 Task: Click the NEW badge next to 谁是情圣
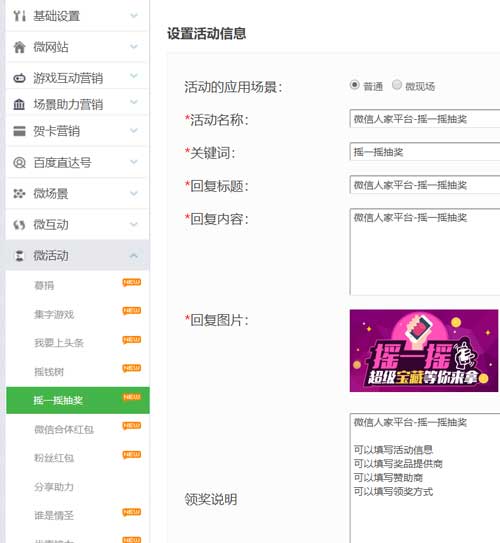click(132, 512)
